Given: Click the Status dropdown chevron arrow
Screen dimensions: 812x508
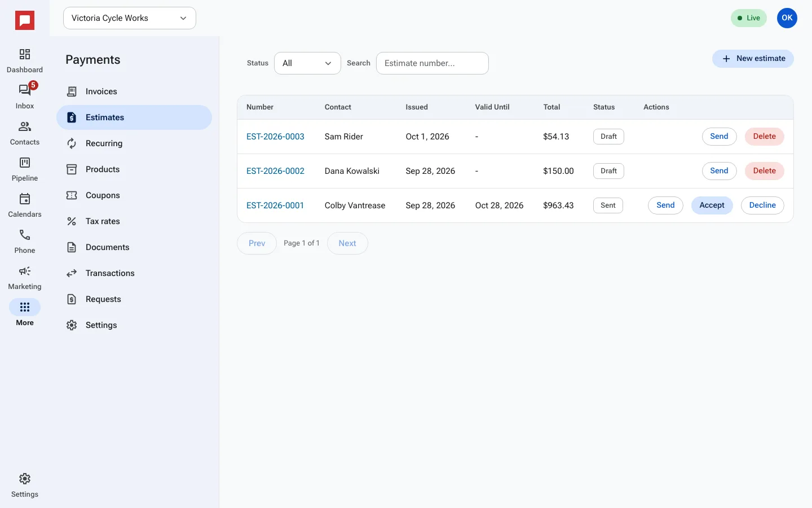Looking at the screenshot, I should pos(328,63).
